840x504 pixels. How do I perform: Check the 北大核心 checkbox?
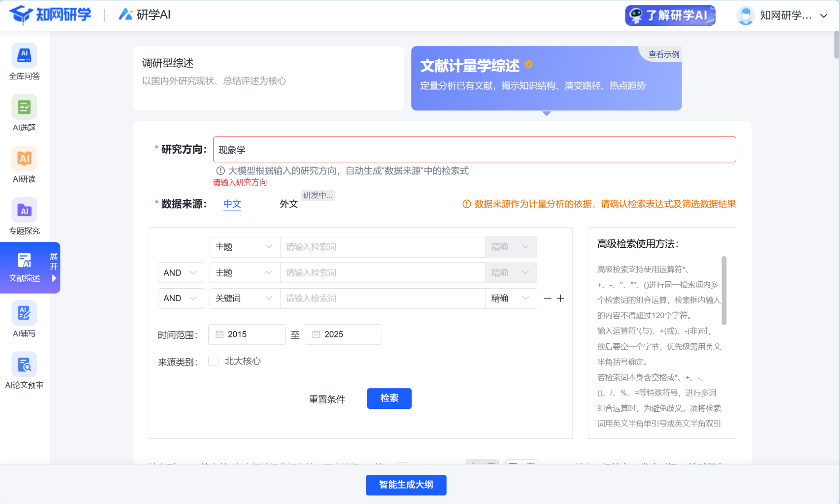point(213,361)
